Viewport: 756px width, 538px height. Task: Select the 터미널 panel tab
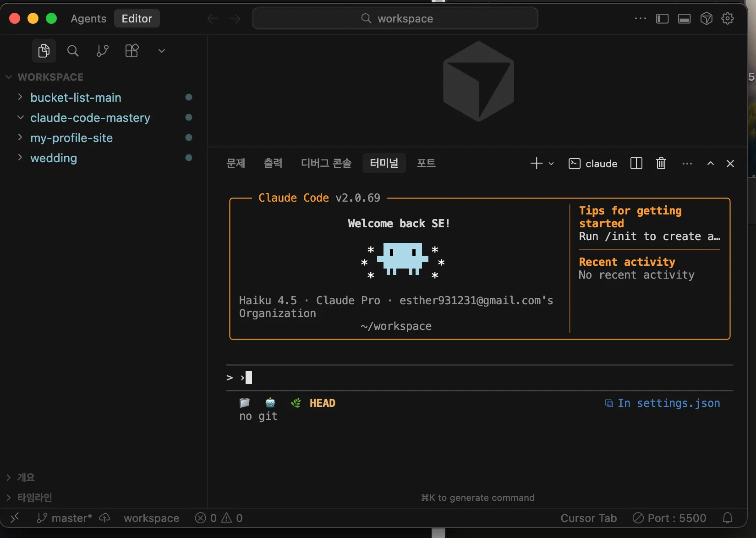coord(384,163)
